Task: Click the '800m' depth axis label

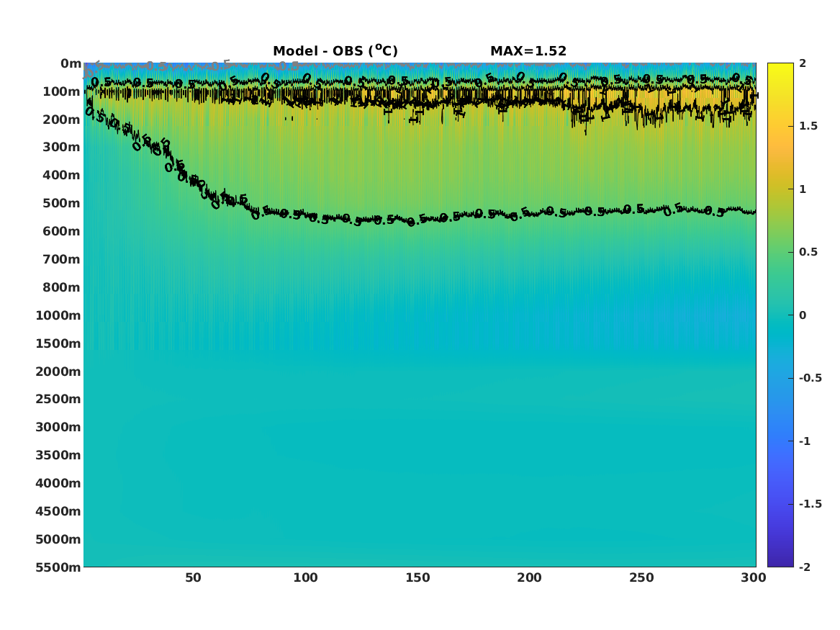Action: (x=62, y=287)
